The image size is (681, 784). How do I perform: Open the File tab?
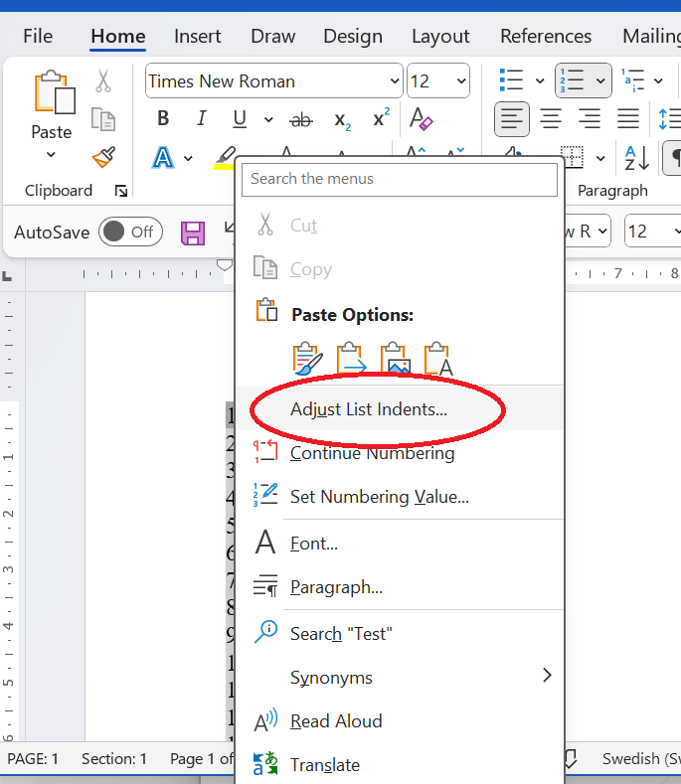click(x=38, y=37)
